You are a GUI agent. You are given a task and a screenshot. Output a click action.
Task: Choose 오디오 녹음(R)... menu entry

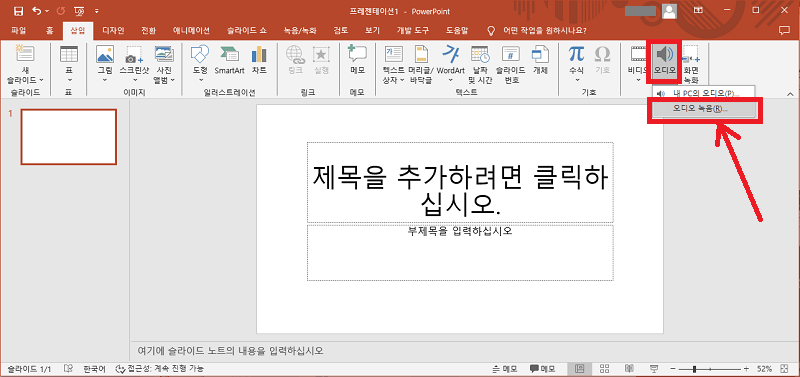tap(705, 109)
